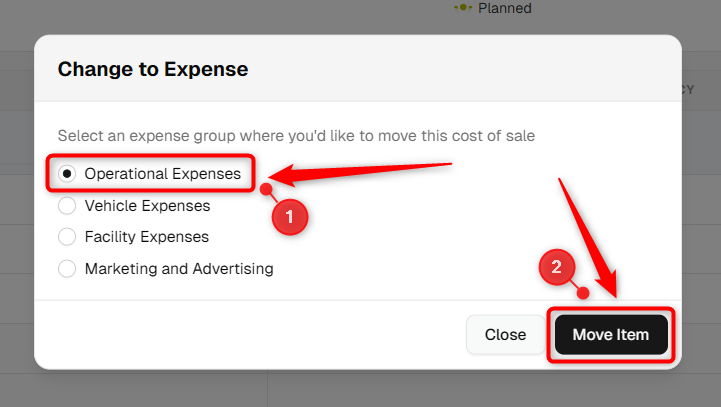Click the Move Item button
Image resolution: width=721 pixels, height=407 pixels.
611,334
